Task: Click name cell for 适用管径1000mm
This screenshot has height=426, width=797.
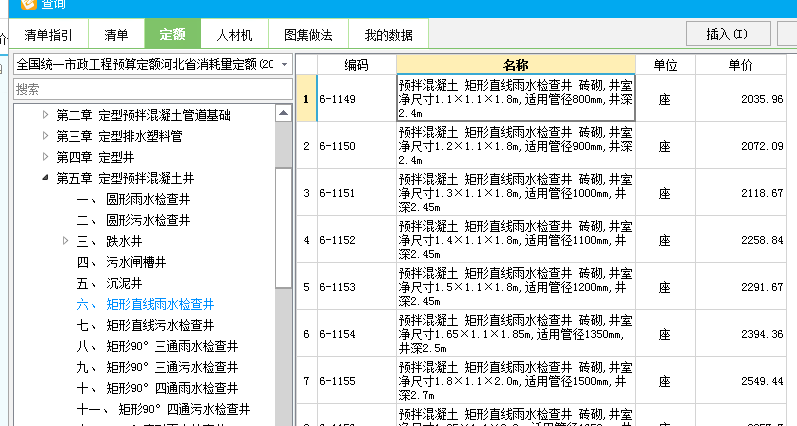Action: point(515,193)
